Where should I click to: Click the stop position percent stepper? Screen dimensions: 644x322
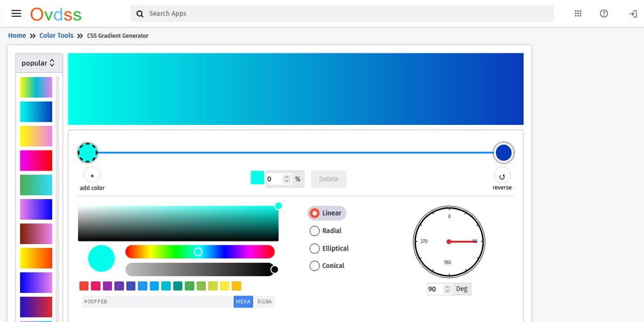(287, 179)
